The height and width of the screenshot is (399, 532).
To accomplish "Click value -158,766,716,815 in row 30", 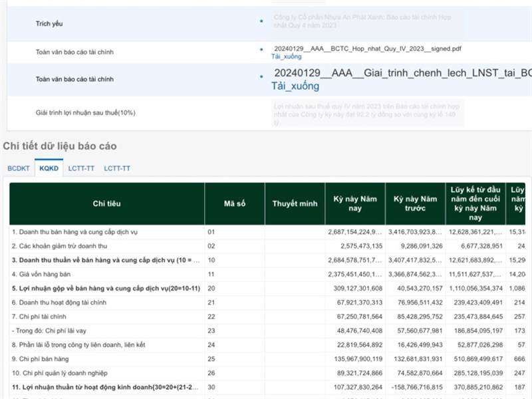I will coord(417,387).
